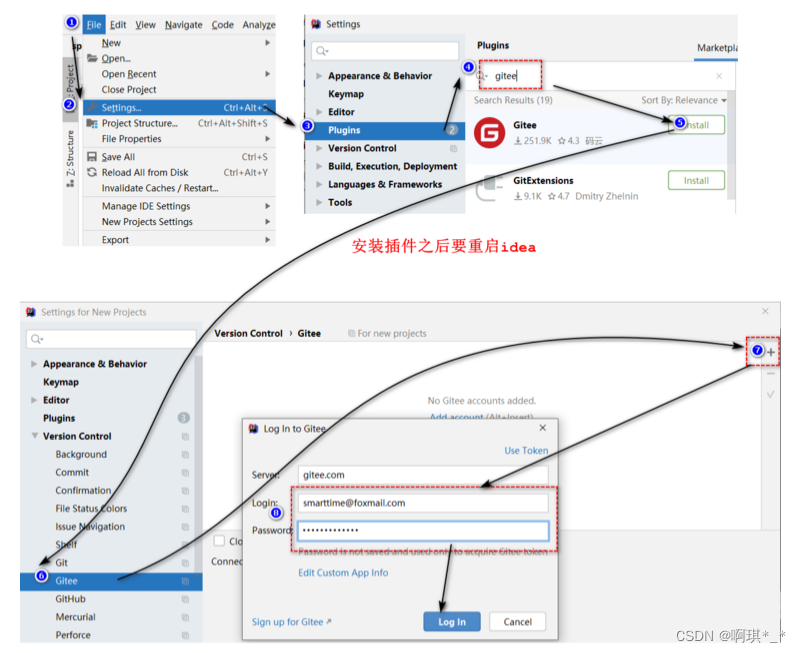Expand Tools node in Settings
This screenshot has height=653, width=801.
pyautogui.click(x=319, y=202)
